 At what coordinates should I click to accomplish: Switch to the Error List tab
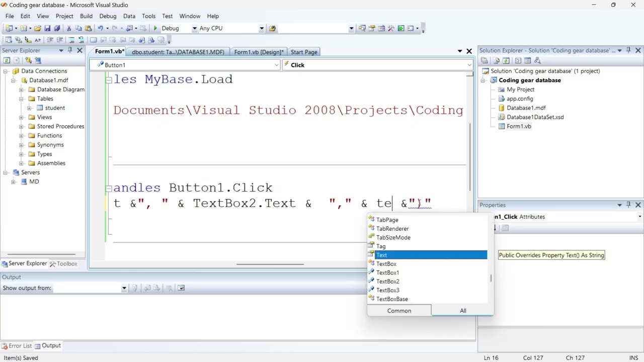16,346
